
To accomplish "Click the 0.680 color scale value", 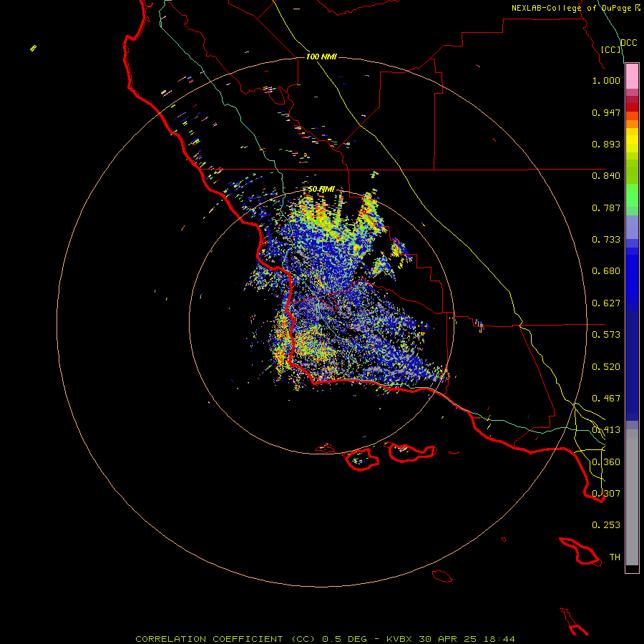I will [606, 271].
